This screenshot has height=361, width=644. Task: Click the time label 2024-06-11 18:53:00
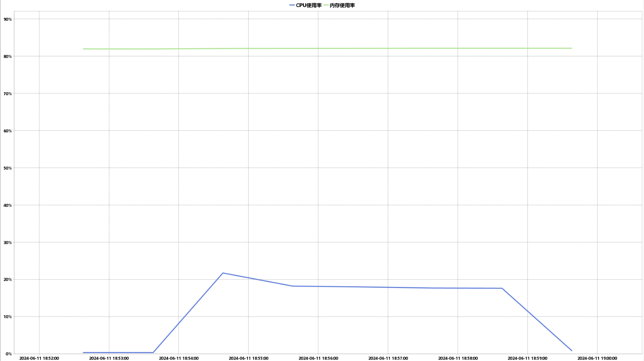109,358
